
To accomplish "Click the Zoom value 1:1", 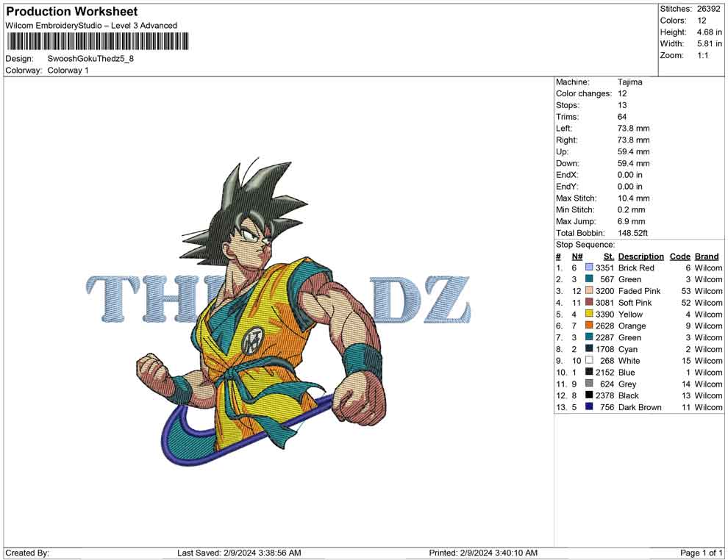I will [x=702, y=55].
